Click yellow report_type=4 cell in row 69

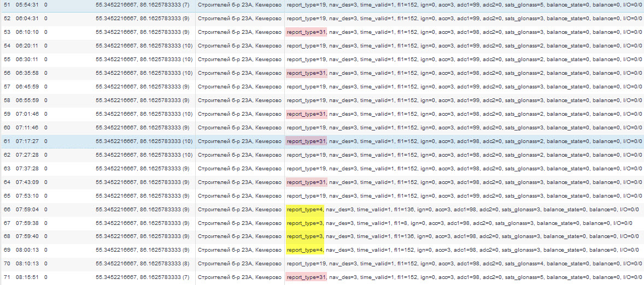(x=305, y=250)
